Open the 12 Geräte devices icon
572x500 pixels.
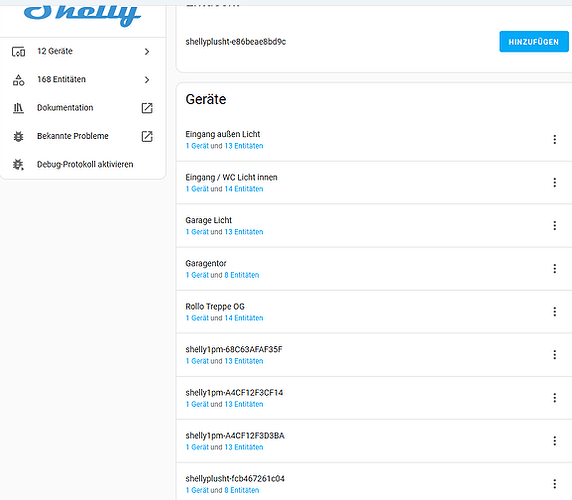(x=18, y=52)
